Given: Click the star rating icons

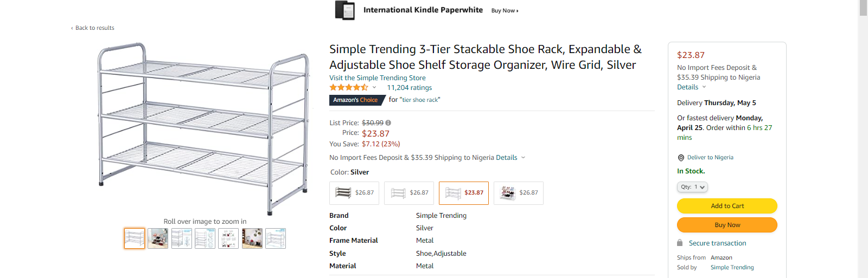Looking at the screenshot, I should 349,87.
